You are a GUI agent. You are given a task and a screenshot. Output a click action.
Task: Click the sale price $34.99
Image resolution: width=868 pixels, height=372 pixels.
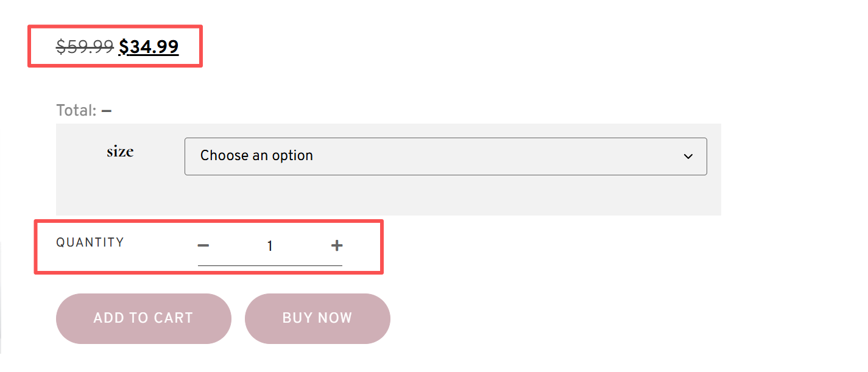pos(149,47)
